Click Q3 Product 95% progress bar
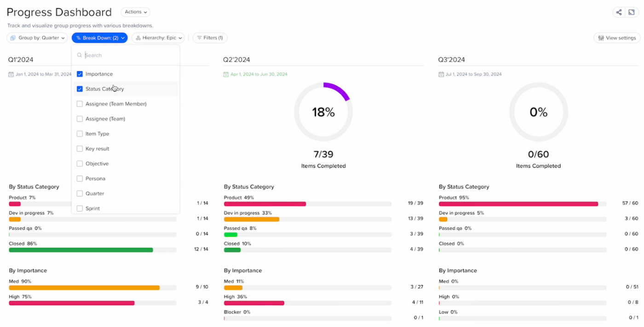 pyautogui.click(x=518, y=204)
